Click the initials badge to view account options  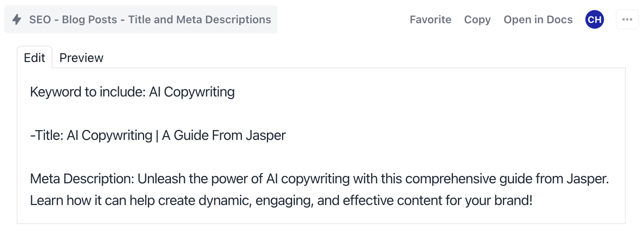click(x=594, y=19)
